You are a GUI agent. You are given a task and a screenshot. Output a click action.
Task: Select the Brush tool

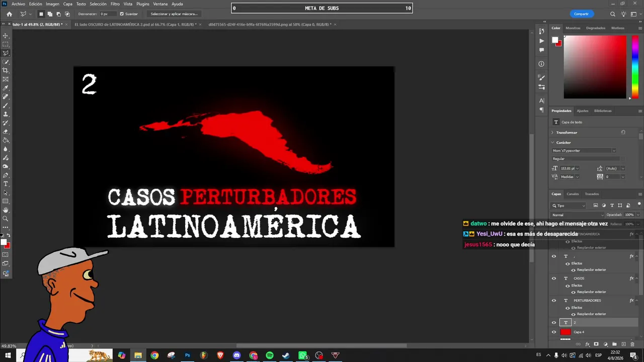6,106
